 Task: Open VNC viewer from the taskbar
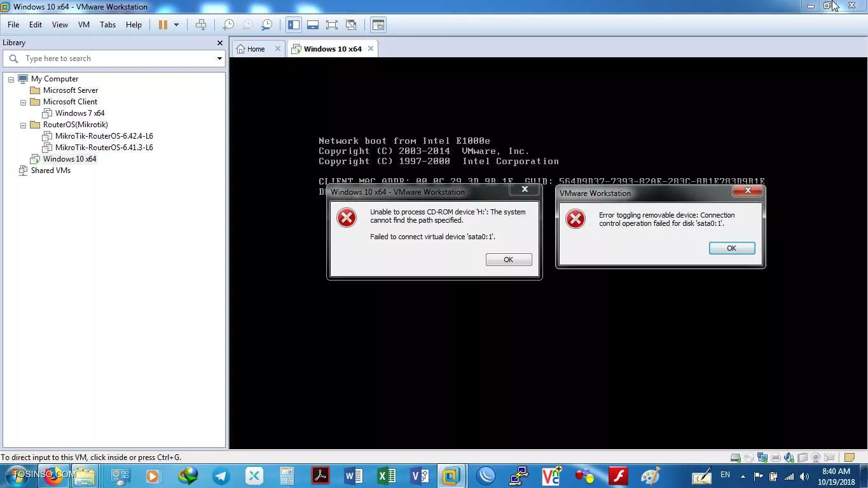pos(552,476)
